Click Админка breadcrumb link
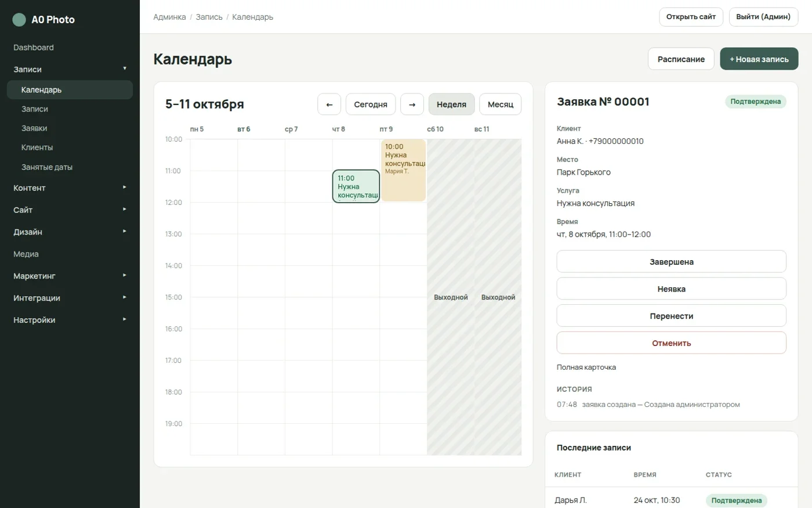812x508 pixels. tap(169, 17)
